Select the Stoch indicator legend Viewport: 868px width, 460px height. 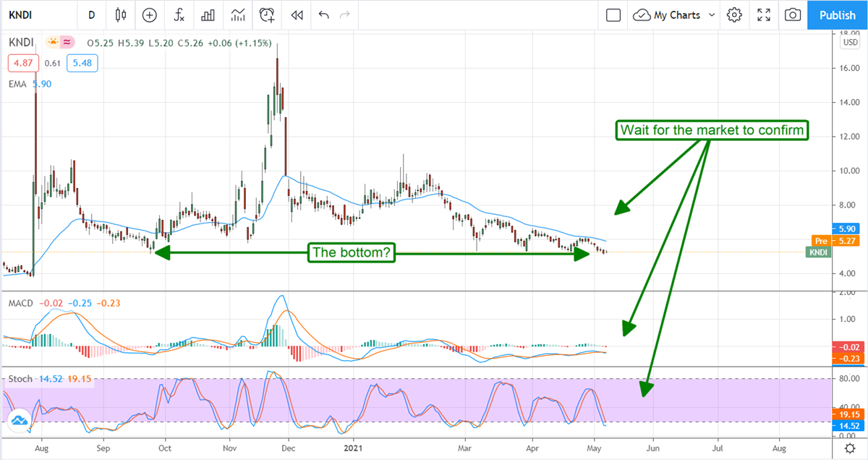(x=20, y=378)
